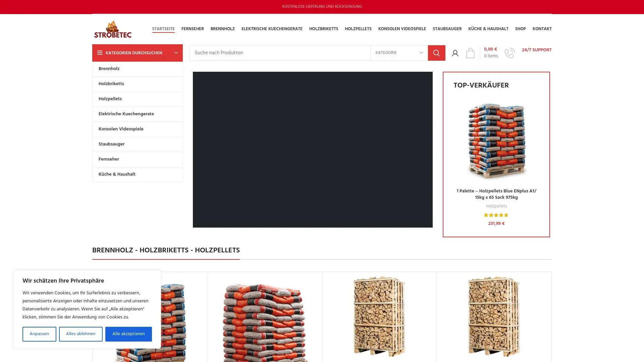Collapse the Kategorien durchsuchen chevron
This screenshot has height=362, width=644.
point(176,53)
